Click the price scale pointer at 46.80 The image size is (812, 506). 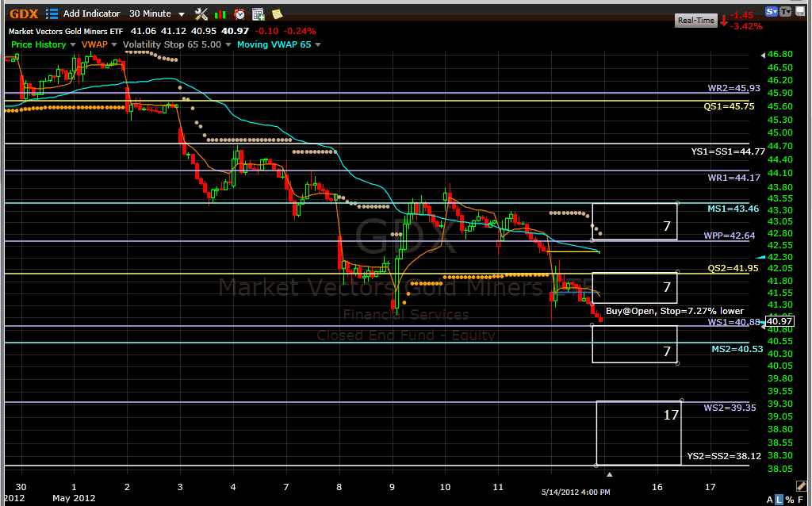pos(763,55)
